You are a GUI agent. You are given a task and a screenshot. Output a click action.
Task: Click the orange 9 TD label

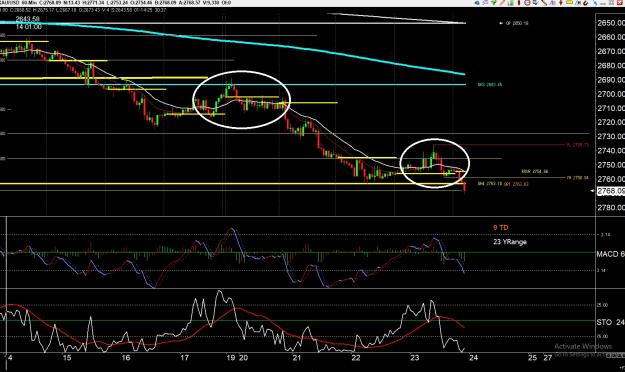(x=501, y=228)
